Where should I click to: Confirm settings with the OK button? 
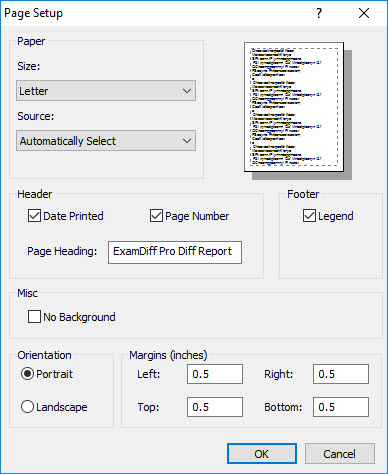[x=262, y=454]
